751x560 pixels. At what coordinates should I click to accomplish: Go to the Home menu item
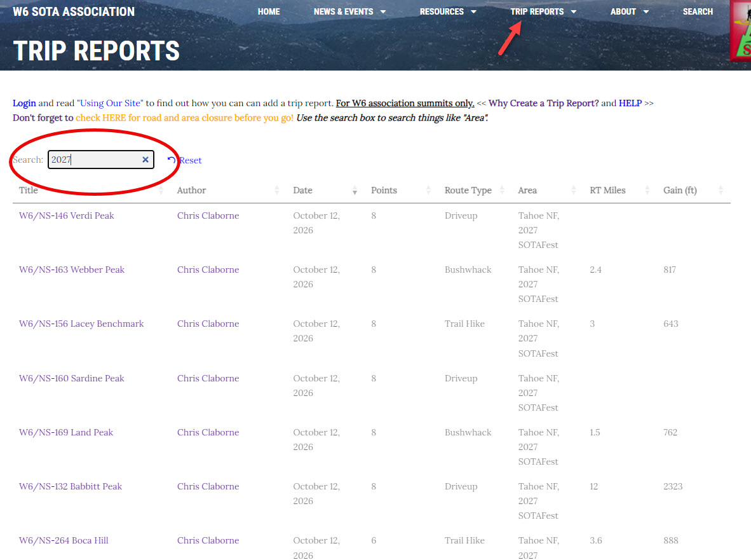(269, 11)
